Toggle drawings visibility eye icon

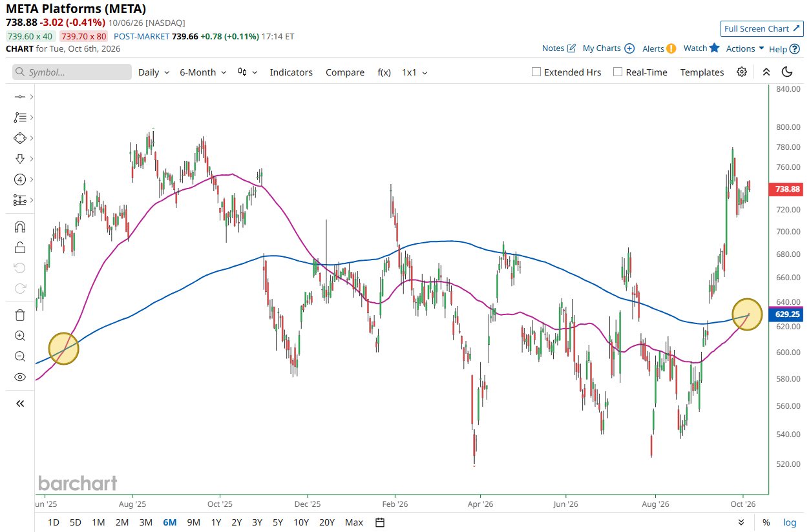coord(19,377)
